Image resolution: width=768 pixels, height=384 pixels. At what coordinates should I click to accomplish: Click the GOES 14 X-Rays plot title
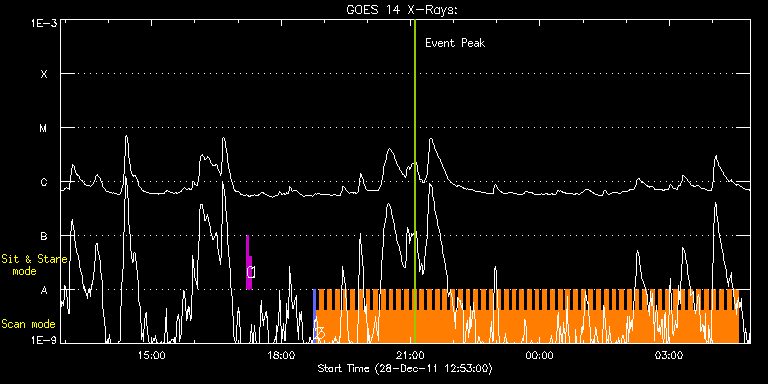tap(402, 10)
